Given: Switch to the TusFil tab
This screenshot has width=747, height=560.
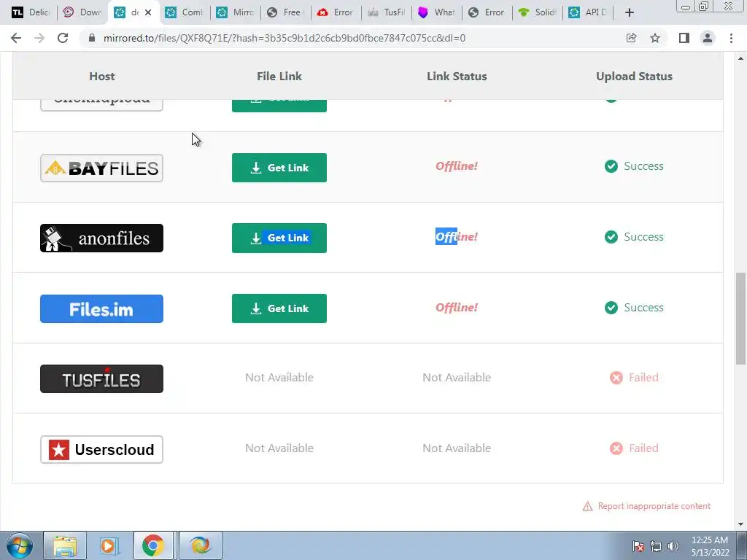Looking at the screenshot, I should click(387, 12).
